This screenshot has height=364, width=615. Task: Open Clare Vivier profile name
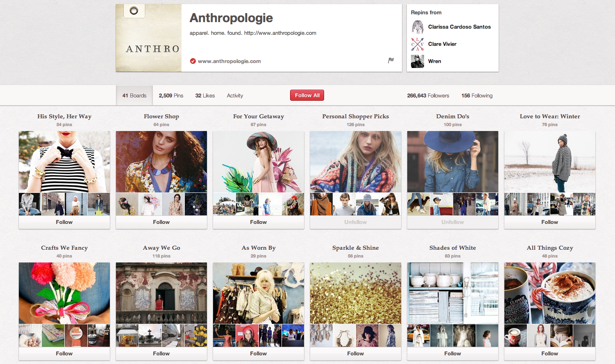coord(442,44)
